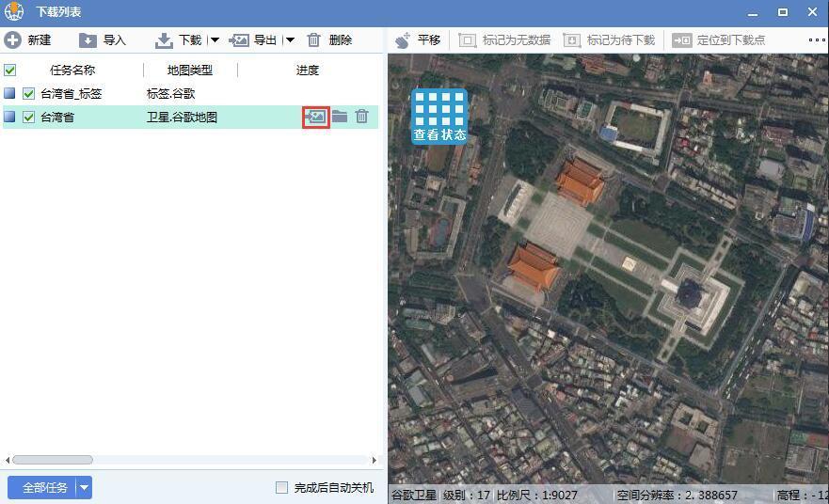Click the 全部任务 button
Screen dimensions: 829x504
42,488
